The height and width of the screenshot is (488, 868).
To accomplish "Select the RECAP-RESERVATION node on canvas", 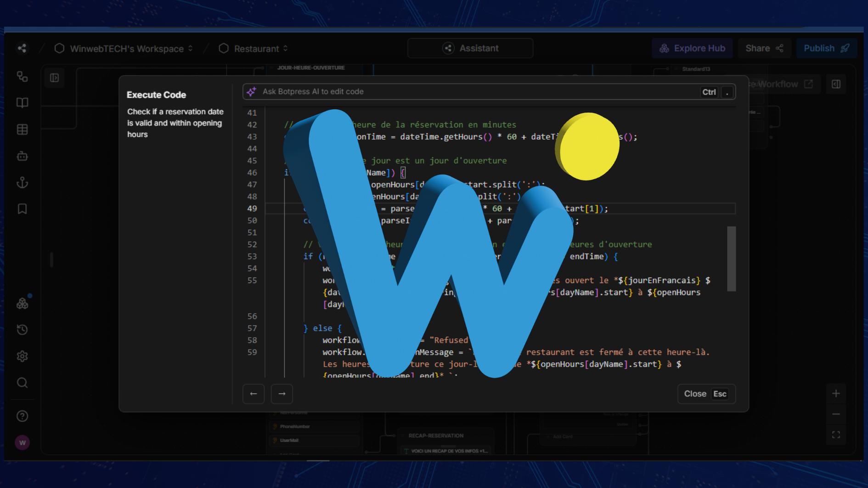I will click(436, 436).
